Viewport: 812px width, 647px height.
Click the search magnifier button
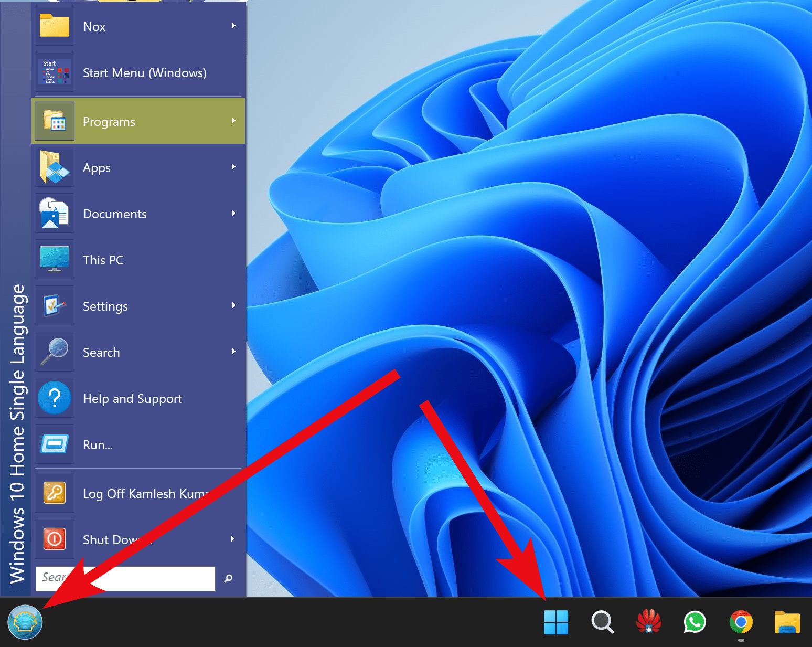[x=228, y=578]
